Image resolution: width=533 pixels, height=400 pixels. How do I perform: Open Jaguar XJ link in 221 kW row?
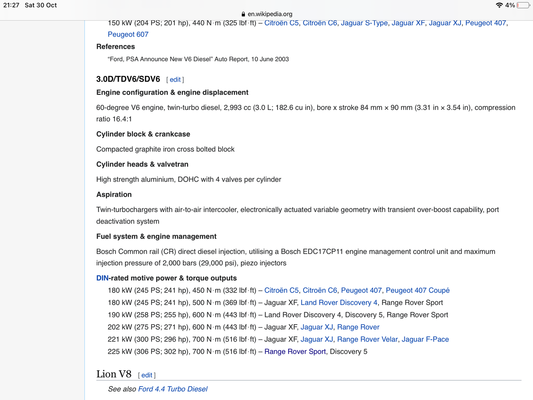317,339
